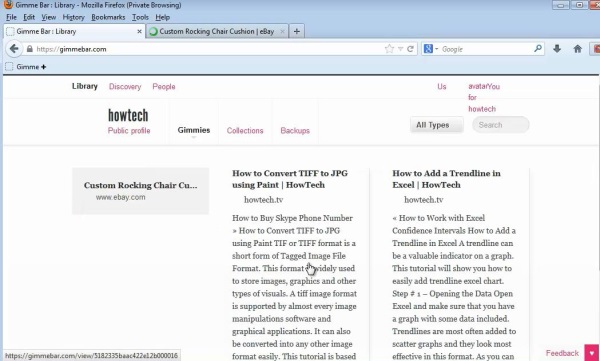Click the Feedback button
The height and width of the screenshot is (361, 600).
(562, 353)
